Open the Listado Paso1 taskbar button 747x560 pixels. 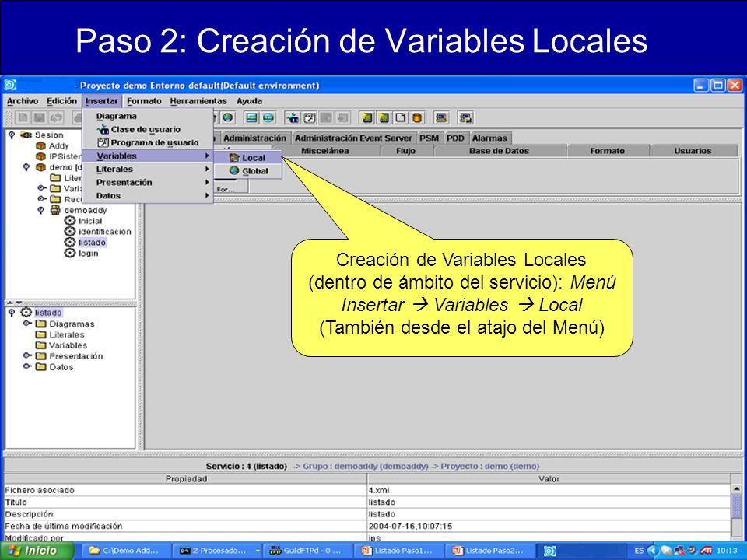pyautogui.click(x=399, y=551)
